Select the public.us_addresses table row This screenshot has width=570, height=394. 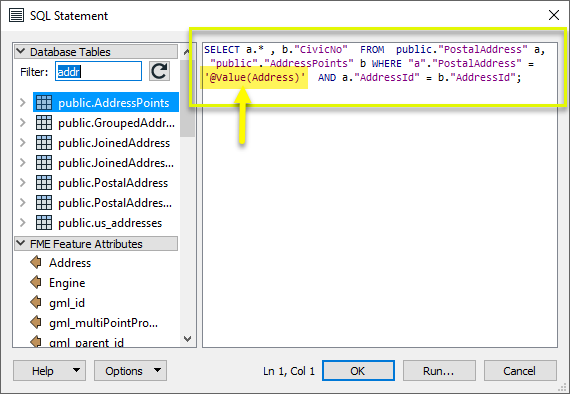click(106, 222)
